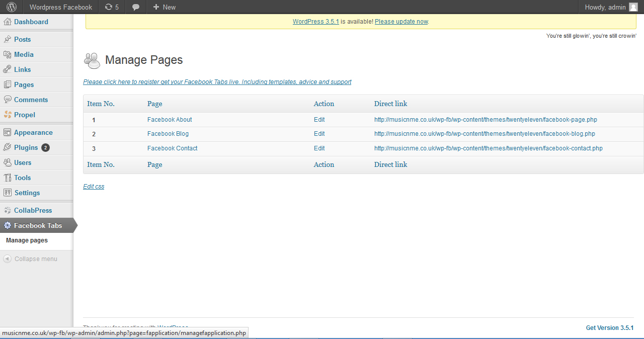Edit the Facebook Contact row
The height and width of the screenshot is (339, 644).
point(319,148)
